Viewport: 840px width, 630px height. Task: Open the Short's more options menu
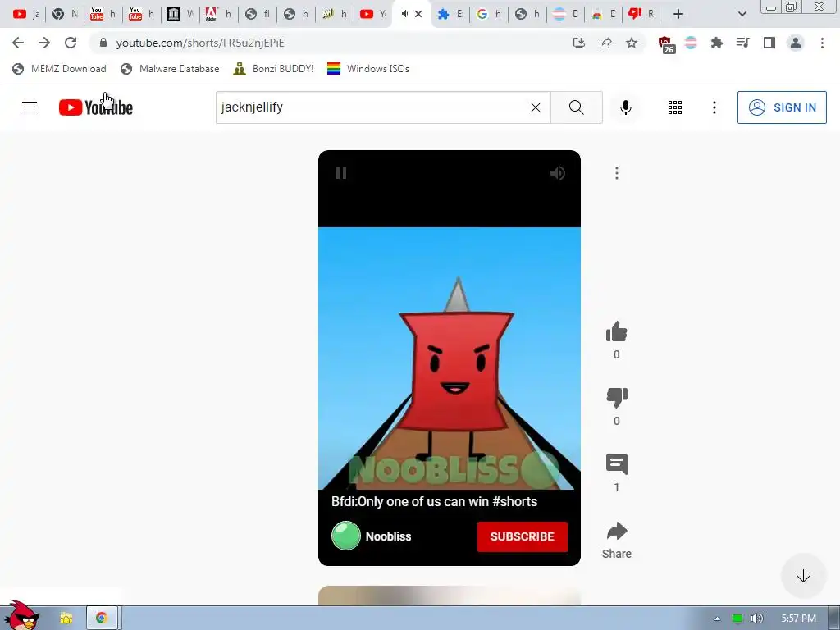pyautogui.click(x=617, y=173)
